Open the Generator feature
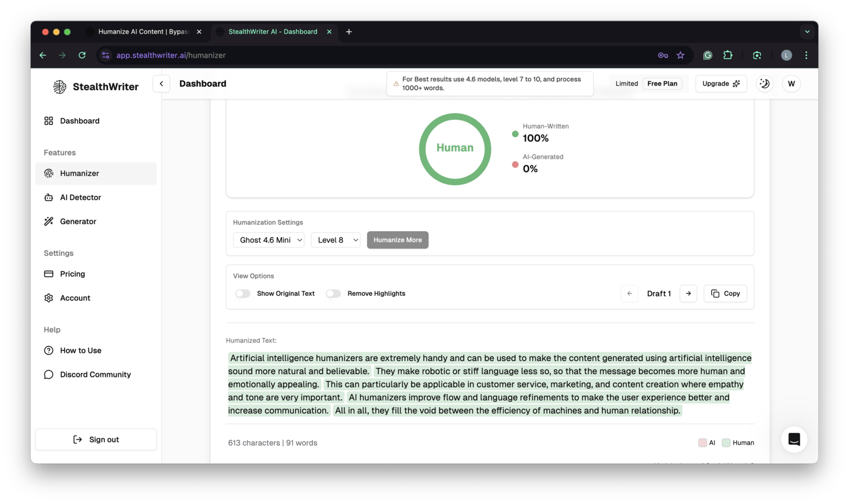Image resolution: width=849 pixels, height=504 pixels. [x=96, y=222]
